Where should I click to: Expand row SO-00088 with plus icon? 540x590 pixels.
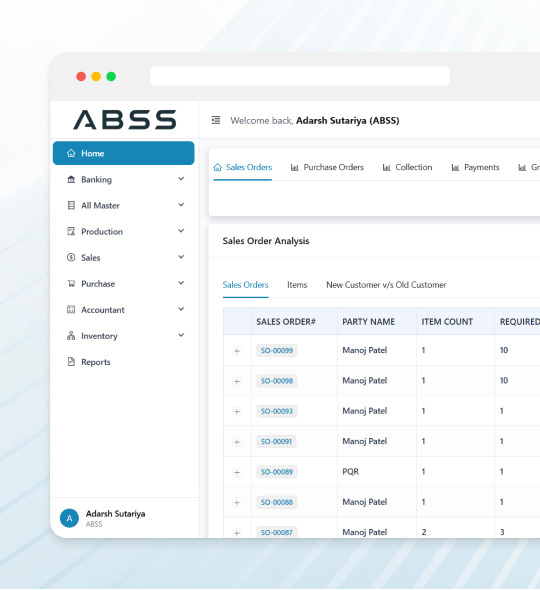coord(237,502)
